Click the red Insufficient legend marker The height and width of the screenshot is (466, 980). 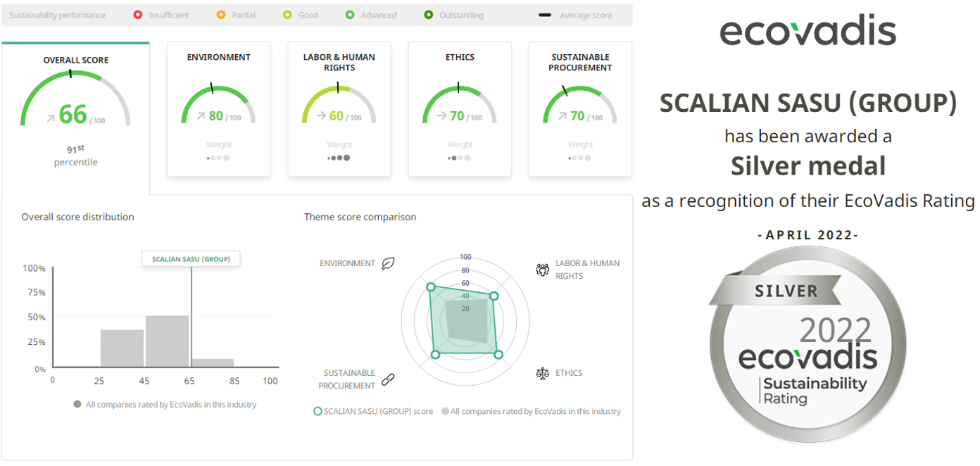pyautogui.click(x=138, y=15)
